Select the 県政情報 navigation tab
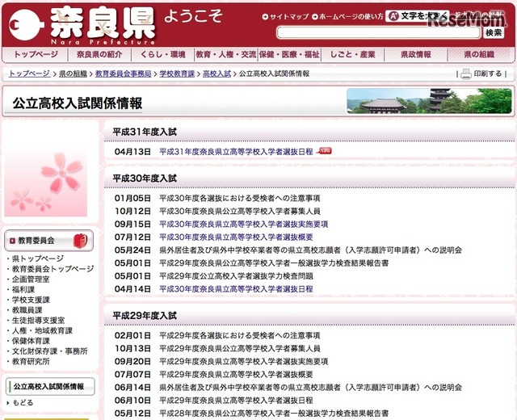The height and width of the screenshot is (420, 517). pyautogui.click(x=416, y=55)
